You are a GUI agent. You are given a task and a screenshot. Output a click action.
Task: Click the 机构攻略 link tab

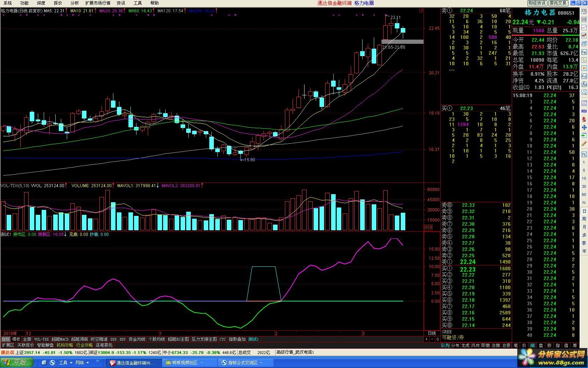pyautogui.click(x=65, y=346)
